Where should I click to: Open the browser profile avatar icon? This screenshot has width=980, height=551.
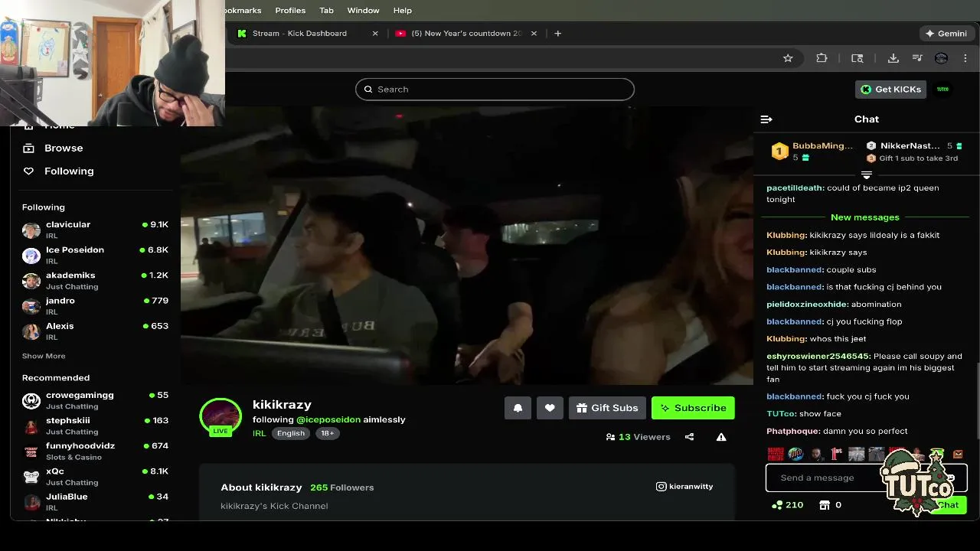(942, 58)
